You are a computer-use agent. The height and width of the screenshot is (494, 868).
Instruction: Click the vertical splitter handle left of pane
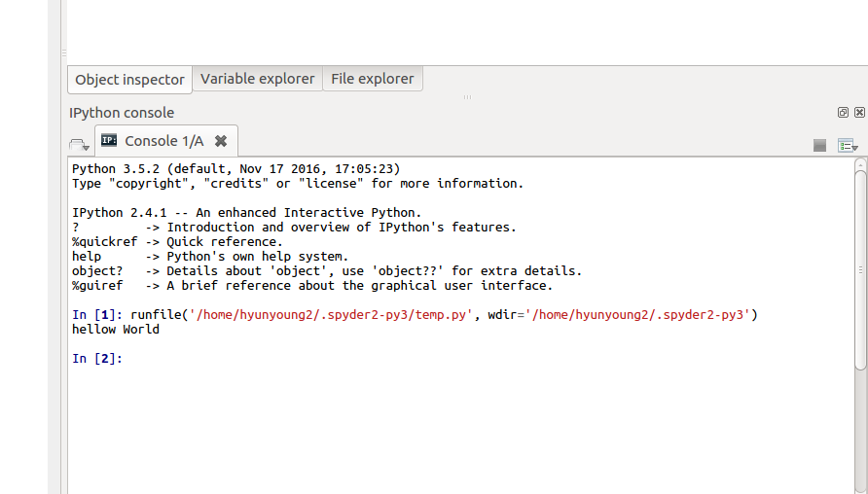[64, 53]
